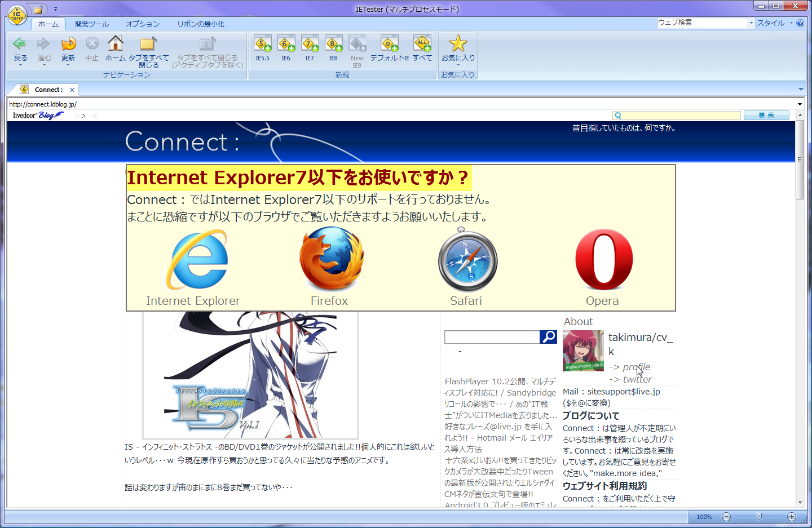Screen dimensions: 812x528
Task: Click zoom in plus button in status bar
Action: [x=792, y=517]
